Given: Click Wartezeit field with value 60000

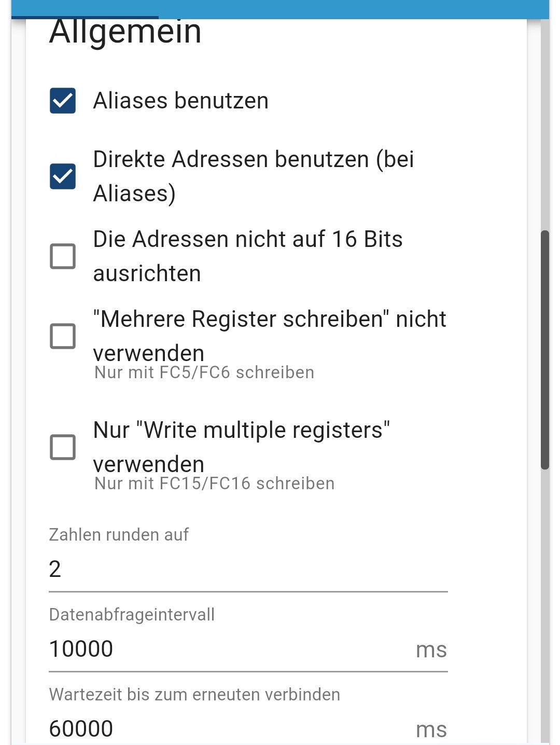Looking at the screenshot, I should tap(228, 729).
